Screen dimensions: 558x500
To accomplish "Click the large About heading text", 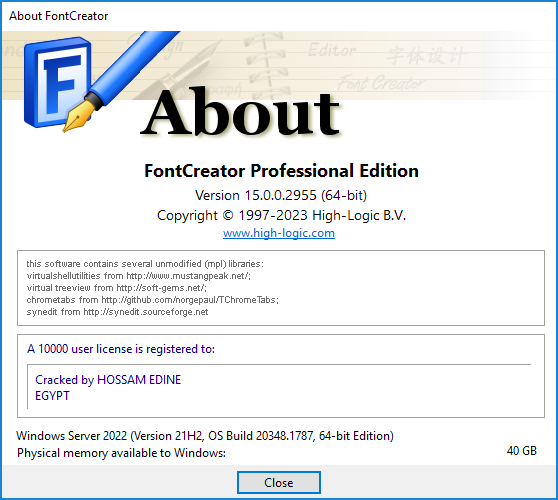I will [240, 112].
